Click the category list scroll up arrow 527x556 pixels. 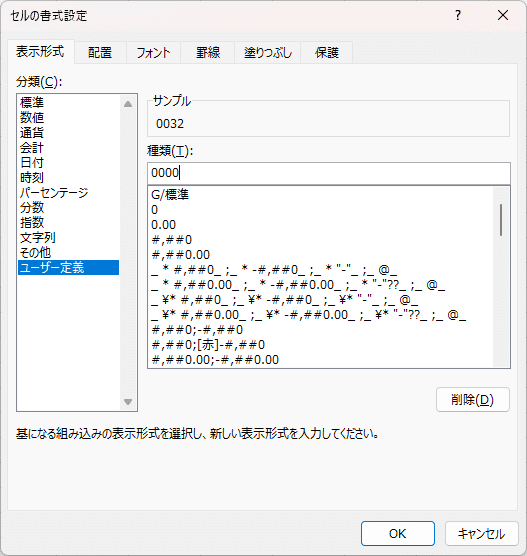(x=128, y=104)
